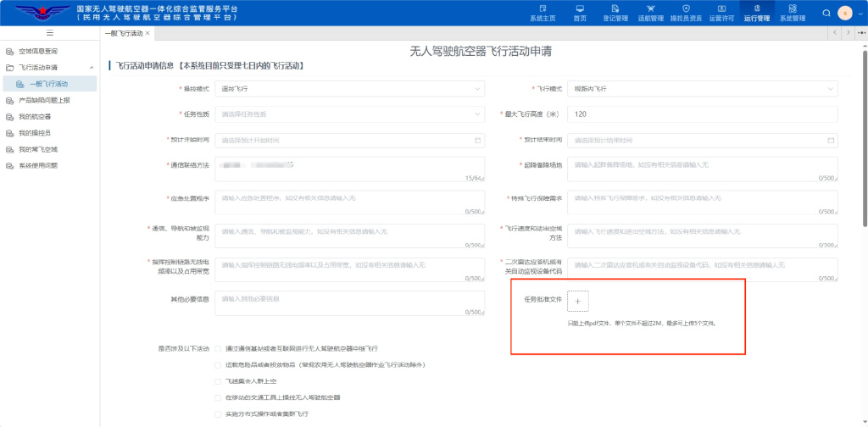Open 运营许可 module
The width and height of the screenshot is (868, 427).
(721, 13)
